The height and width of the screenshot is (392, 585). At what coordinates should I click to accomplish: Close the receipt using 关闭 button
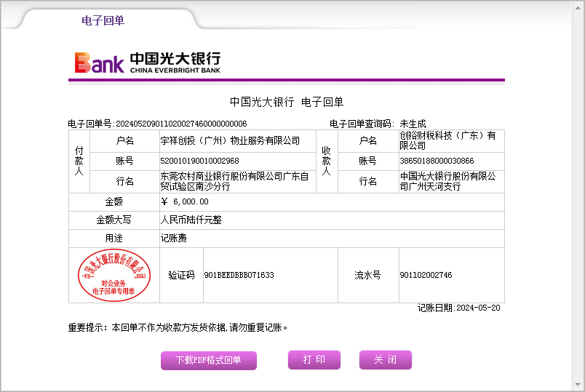point(385,360)
